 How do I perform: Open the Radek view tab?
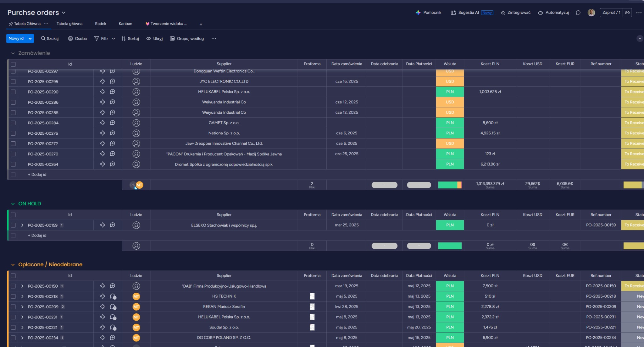[x=100, y=24]
